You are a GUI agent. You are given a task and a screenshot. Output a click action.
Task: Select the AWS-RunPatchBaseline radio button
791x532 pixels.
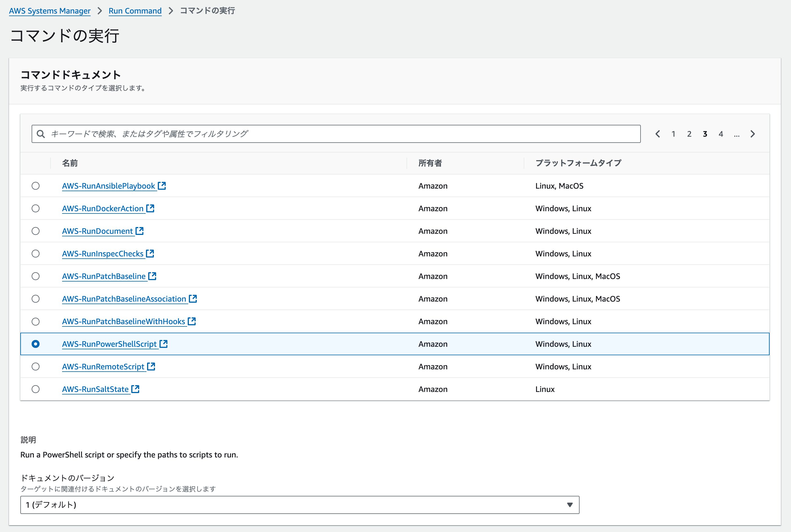36,276
